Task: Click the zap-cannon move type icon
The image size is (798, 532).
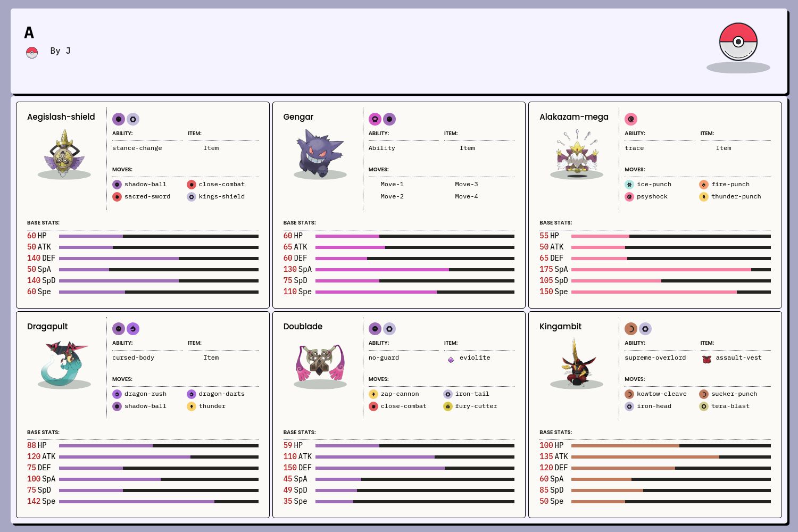Action: pos(373,394)
